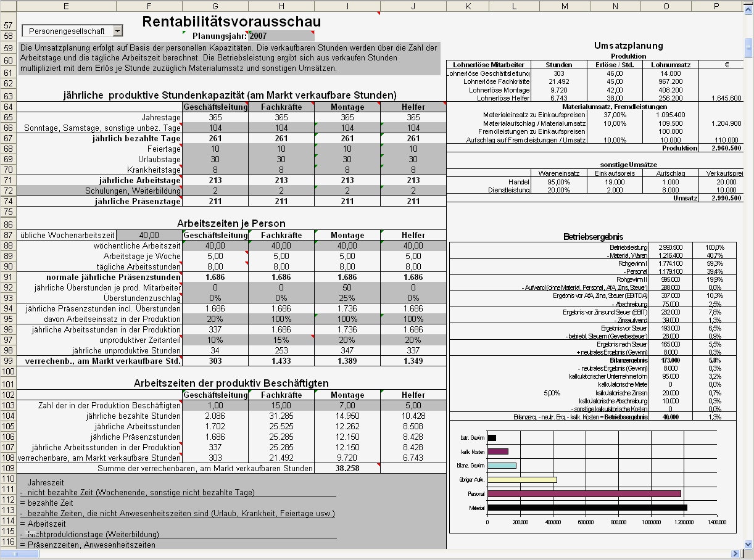Select column header J
This screenshot has width=754, height=560.
pyautogui.click(x=412, y=6)
